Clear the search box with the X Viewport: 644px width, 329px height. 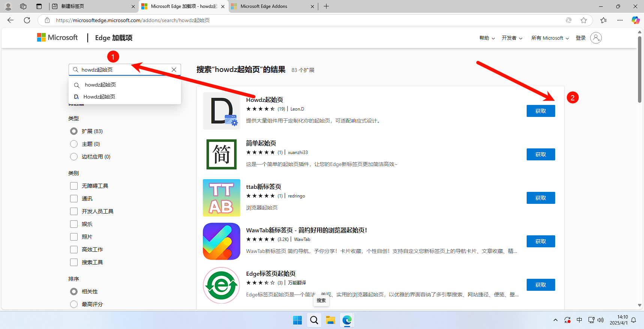(174, 70)
